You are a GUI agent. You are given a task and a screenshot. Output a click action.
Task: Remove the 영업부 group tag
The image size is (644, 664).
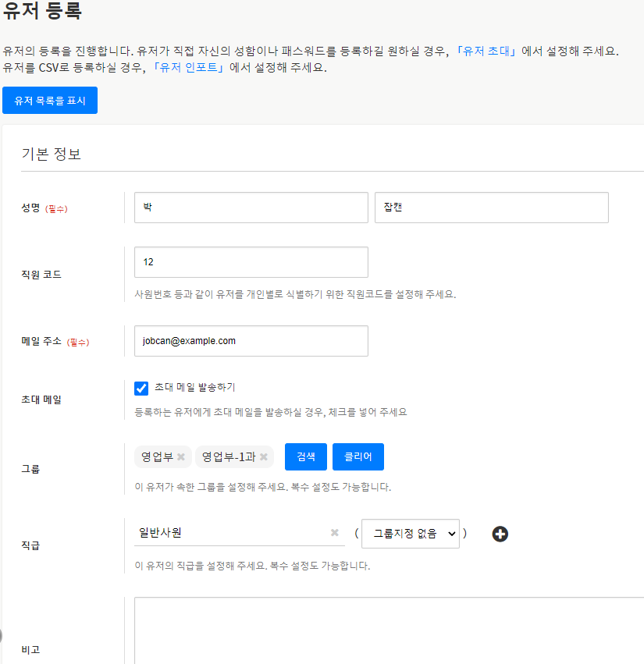click(x=181, y=457)
